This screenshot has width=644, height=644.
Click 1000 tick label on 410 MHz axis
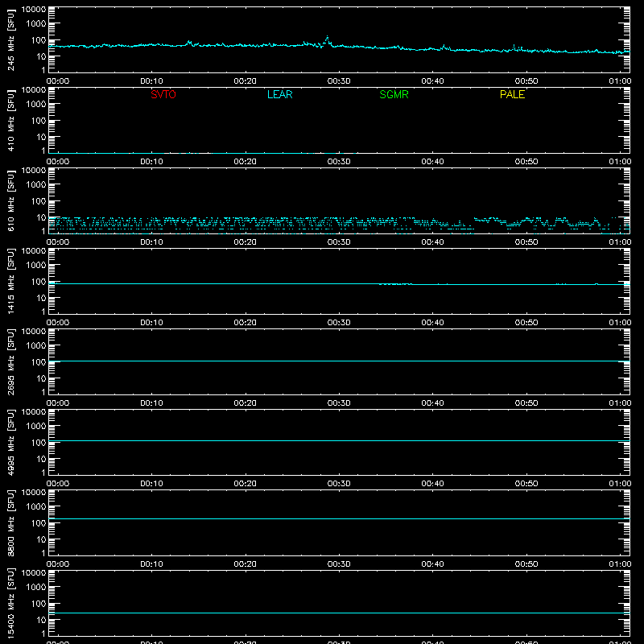tap(36, 105)
